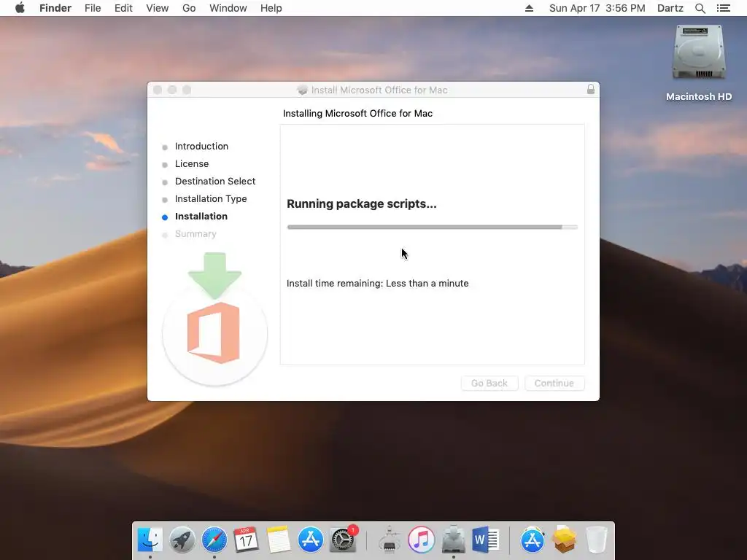Select the Introduction step
Screen dimensions: 747x560
201,146
